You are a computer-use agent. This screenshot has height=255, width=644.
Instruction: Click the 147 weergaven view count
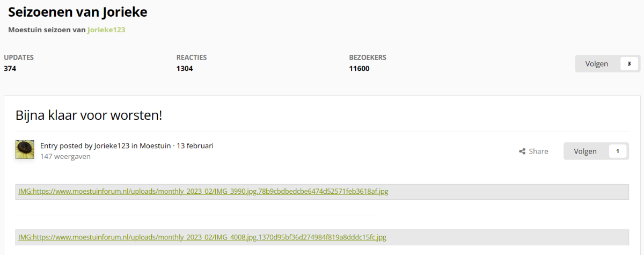click(x=65, y=156)
